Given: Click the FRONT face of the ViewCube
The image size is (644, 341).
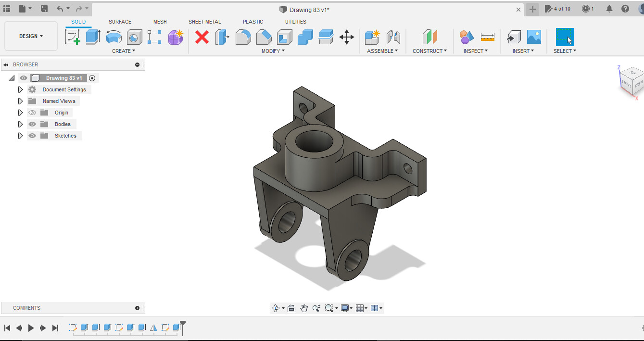Looking at the screenshot, I should tap(626, 84).
